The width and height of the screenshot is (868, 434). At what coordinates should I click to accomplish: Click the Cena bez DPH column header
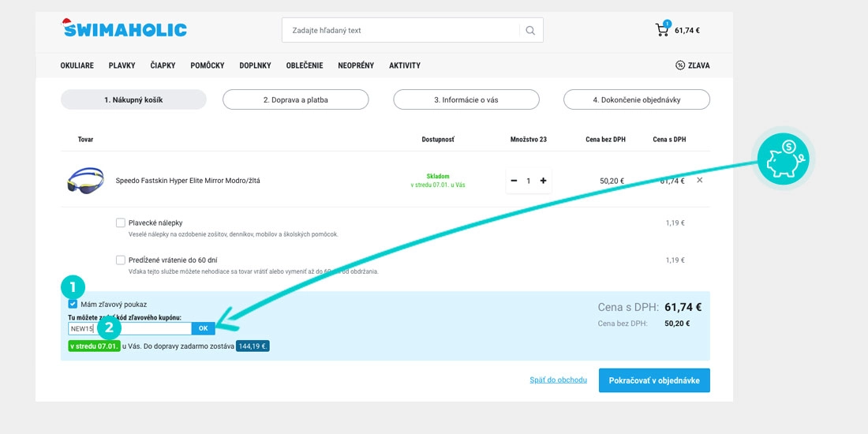point(605,140)
